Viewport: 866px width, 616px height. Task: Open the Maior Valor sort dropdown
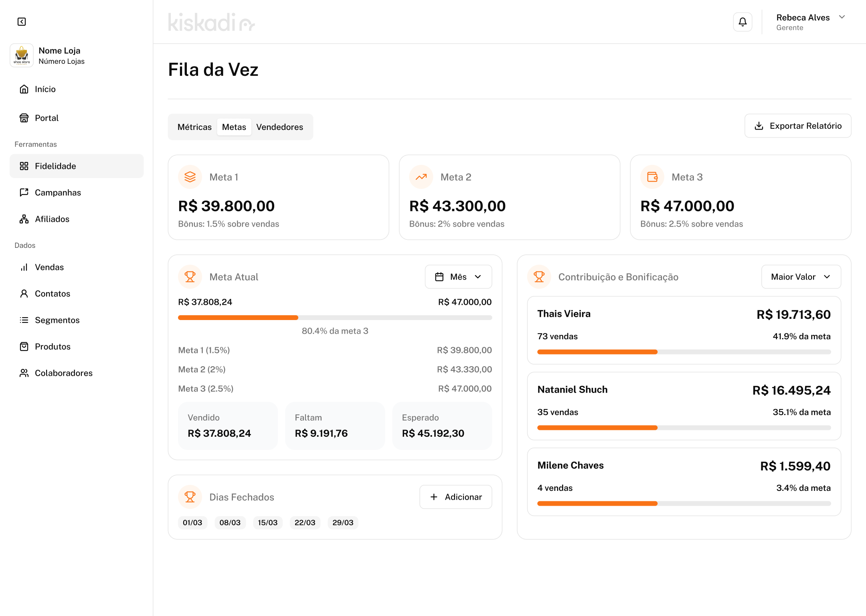pyautogui.click(x=801, y=277)
